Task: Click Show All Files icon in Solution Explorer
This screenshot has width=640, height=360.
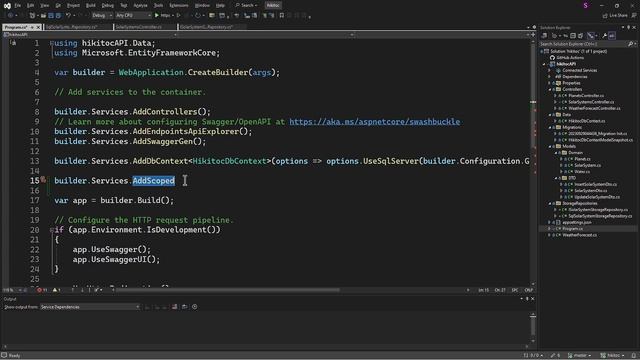Action: (580, 36)
